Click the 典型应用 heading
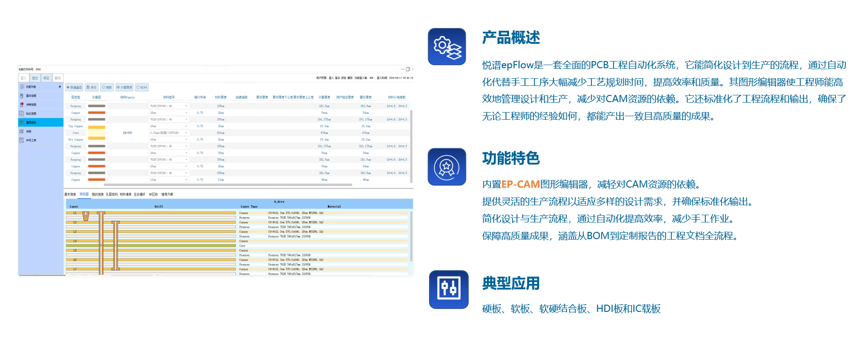868x344 pixels. click(x=511, y=283)
